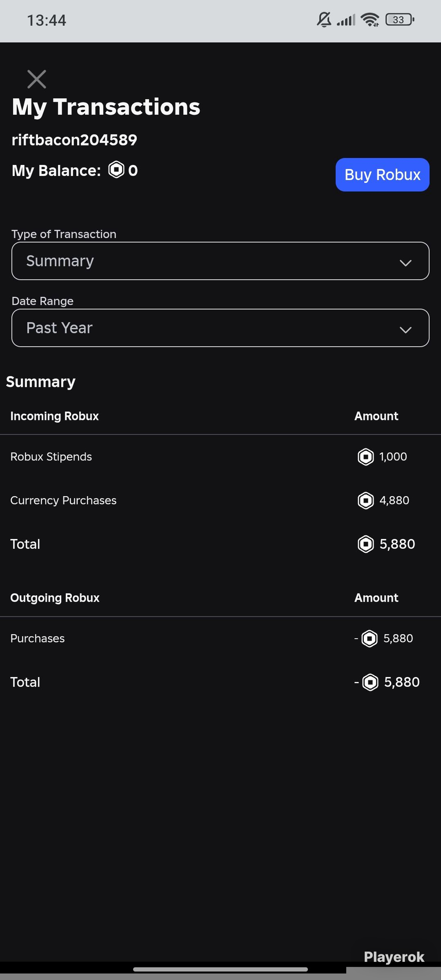Select the Currency Purchases row
Viewport: 441px width, 980px height.
[220, 501]
